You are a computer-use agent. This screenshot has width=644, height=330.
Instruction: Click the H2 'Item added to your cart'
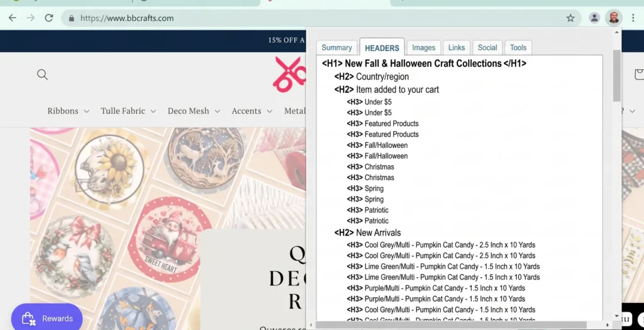pos(387,89)
